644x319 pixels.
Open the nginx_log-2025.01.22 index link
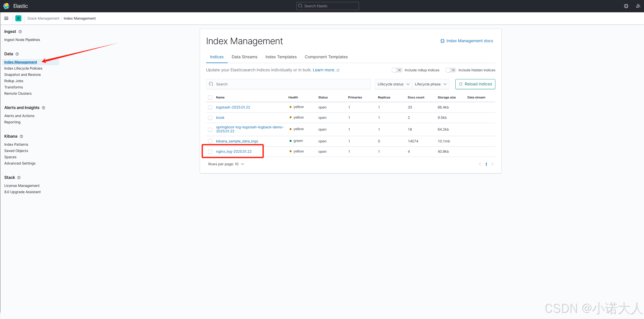(234, 151)
